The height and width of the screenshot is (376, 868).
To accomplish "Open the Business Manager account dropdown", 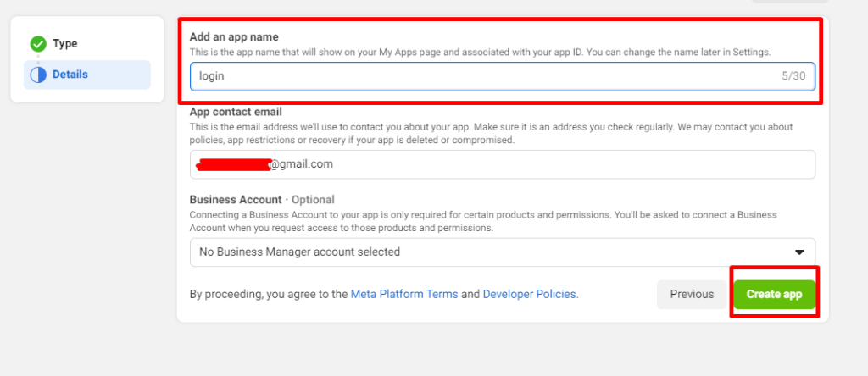I will pos(502,252).
